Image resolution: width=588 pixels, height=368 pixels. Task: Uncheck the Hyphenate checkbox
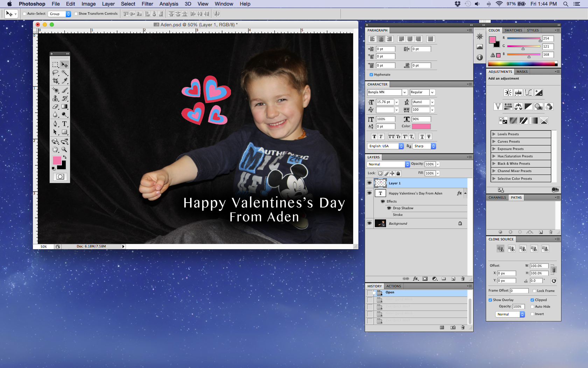[371, 75]
